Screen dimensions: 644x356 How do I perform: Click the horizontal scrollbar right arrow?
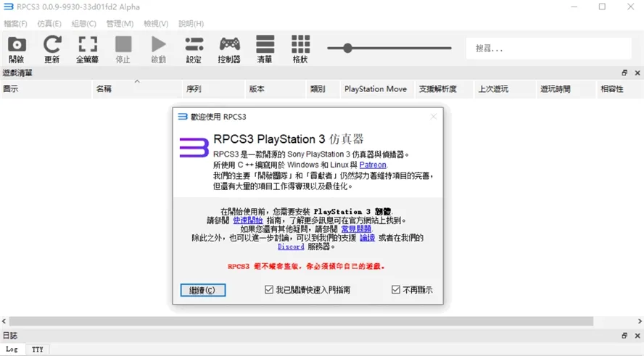(x=640, y=321)
